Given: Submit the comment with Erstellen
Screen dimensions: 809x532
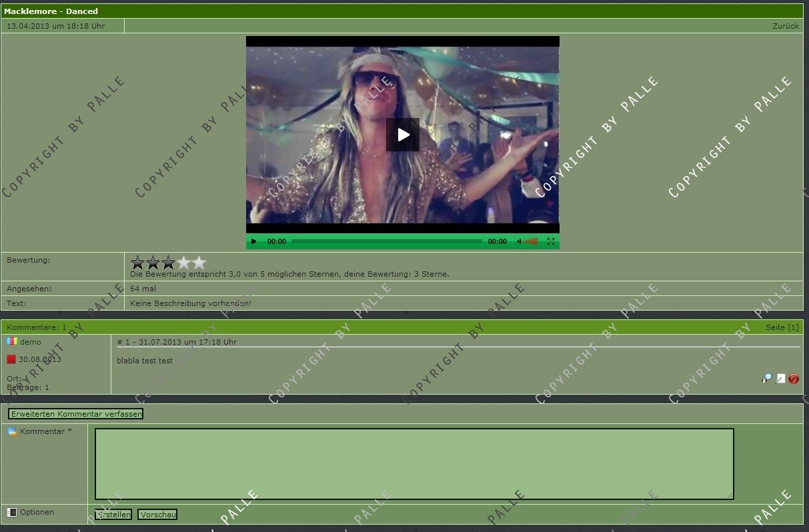Looking at the screenshot, I should click(113, 515).
